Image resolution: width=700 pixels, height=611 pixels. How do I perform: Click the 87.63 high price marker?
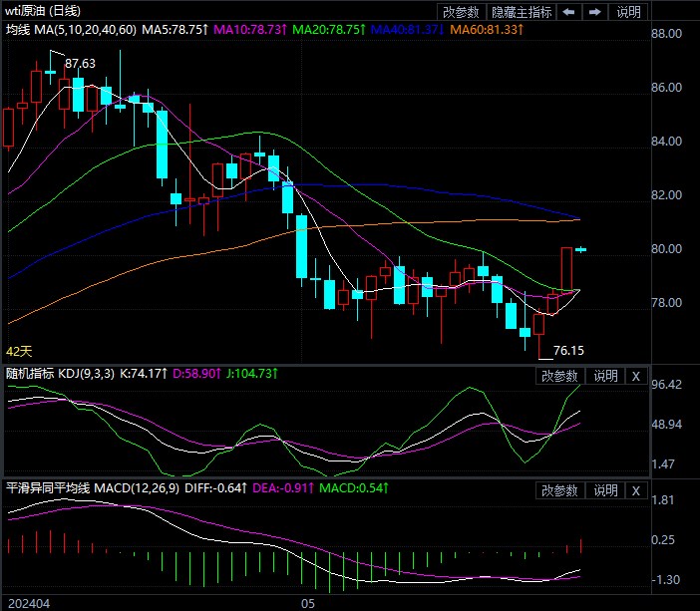[80, 63]
